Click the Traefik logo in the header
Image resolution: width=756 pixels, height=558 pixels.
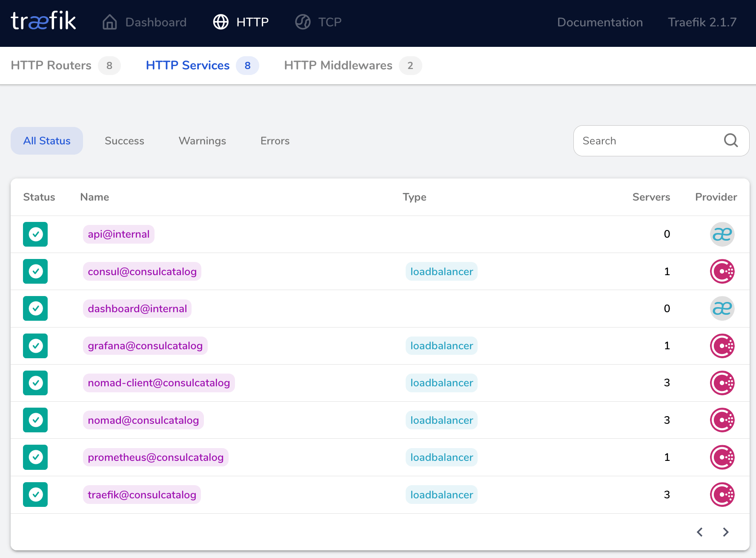[43, 21]
